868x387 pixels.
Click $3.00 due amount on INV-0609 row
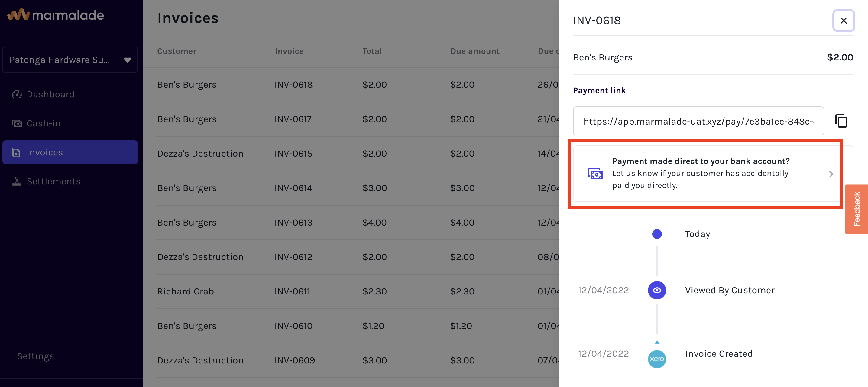coord(462,360)
